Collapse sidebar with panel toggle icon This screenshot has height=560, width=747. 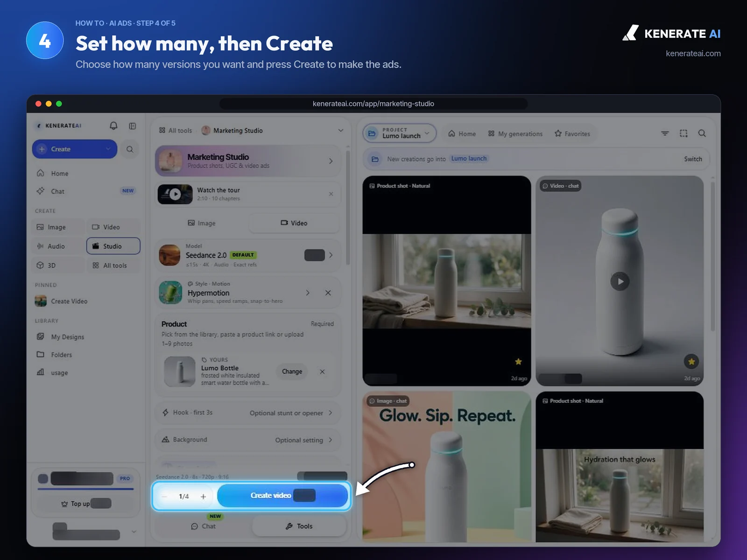click(x=133, y=126)
